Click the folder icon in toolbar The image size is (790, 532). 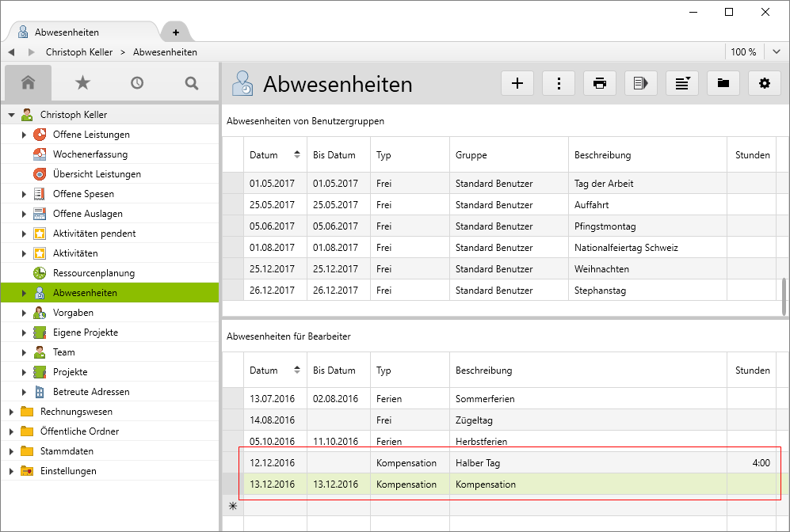point(723,83)
